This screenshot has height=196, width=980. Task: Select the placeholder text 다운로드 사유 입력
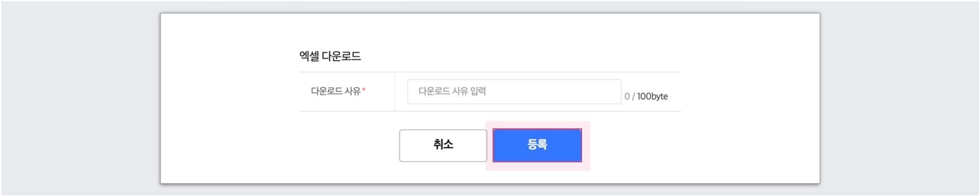coord(452,91)
